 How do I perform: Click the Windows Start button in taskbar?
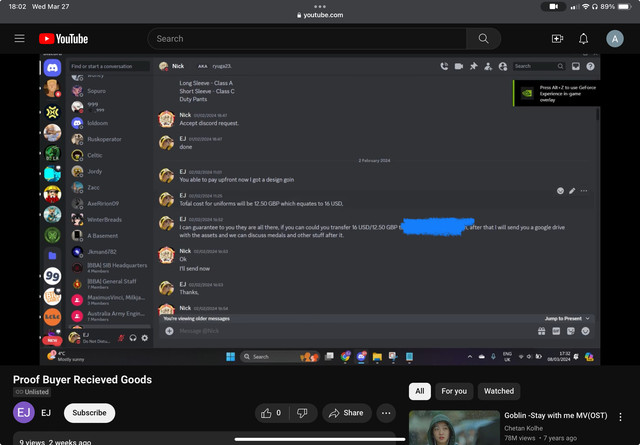tap(231, 357)
